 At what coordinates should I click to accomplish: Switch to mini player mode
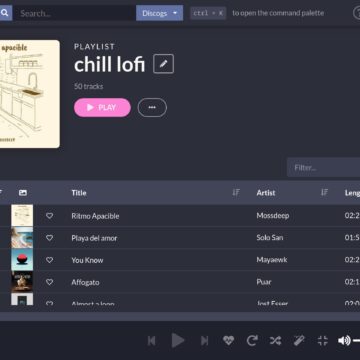click(323, 341)
